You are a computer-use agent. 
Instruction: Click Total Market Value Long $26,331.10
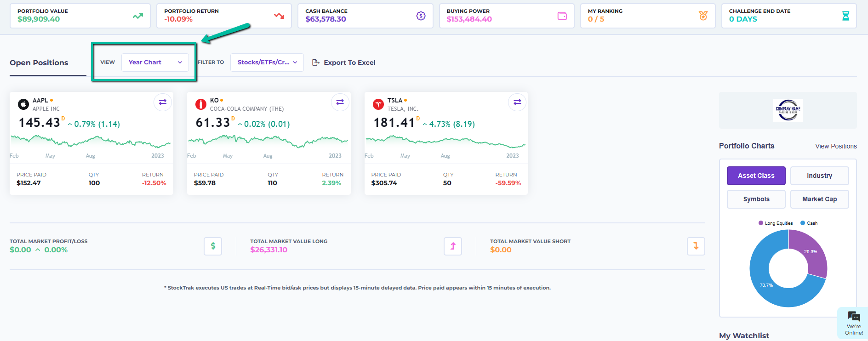(268, 250)
